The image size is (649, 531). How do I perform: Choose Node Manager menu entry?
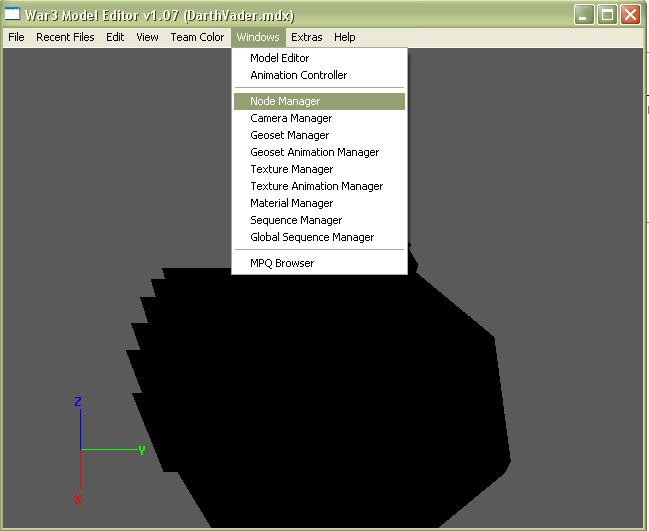[x=319, y=101]
